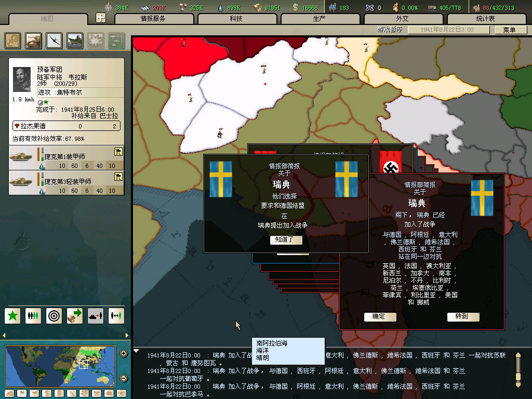This screenshot has height=399, width=532.
Task: Click the supplies crate 91951 indicator
Action: click(x=268, y=7)
